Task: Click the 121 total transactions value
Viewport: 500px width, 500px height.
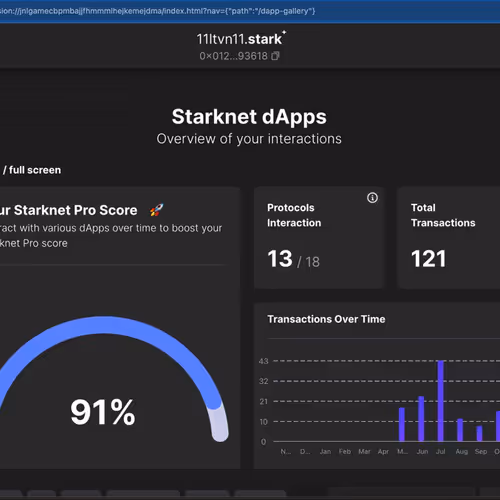Action: tap(428, 259)
